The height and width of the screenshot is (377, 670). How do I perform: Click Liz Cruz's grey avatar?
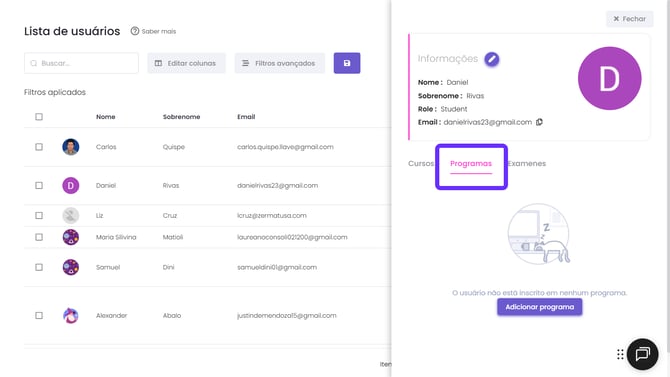pos(71,215)
